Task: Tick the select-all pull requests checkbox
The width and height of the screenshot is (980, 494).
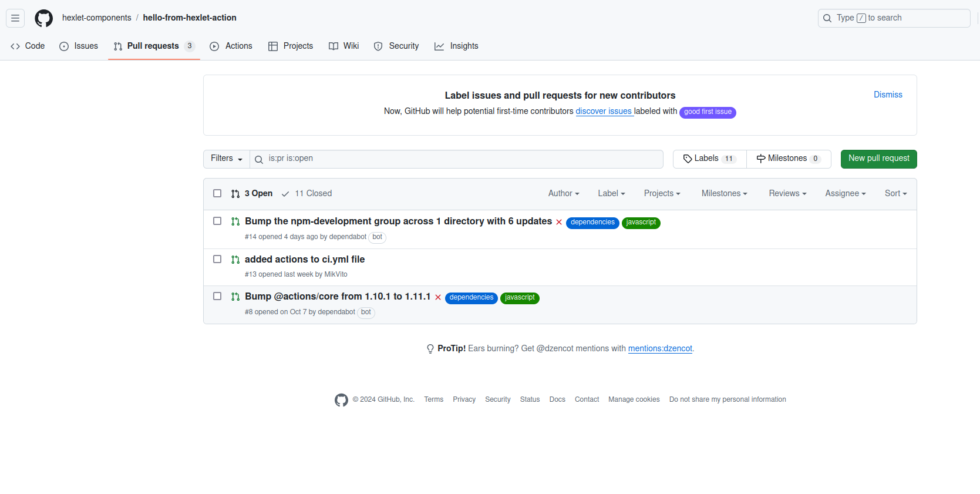Action: tap(217, 193)
